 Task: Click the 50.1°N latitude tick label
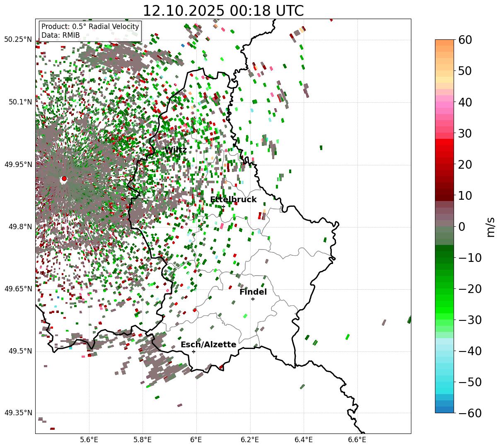[20, 102]
